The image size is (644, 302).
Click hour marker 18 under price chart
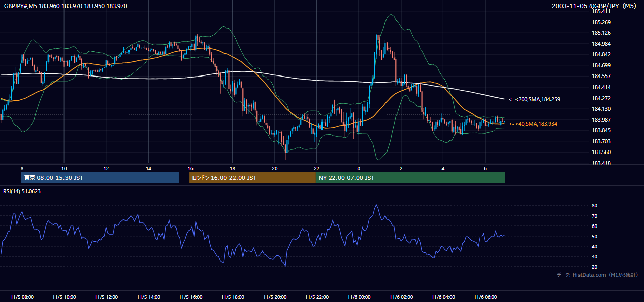point(232,168)
